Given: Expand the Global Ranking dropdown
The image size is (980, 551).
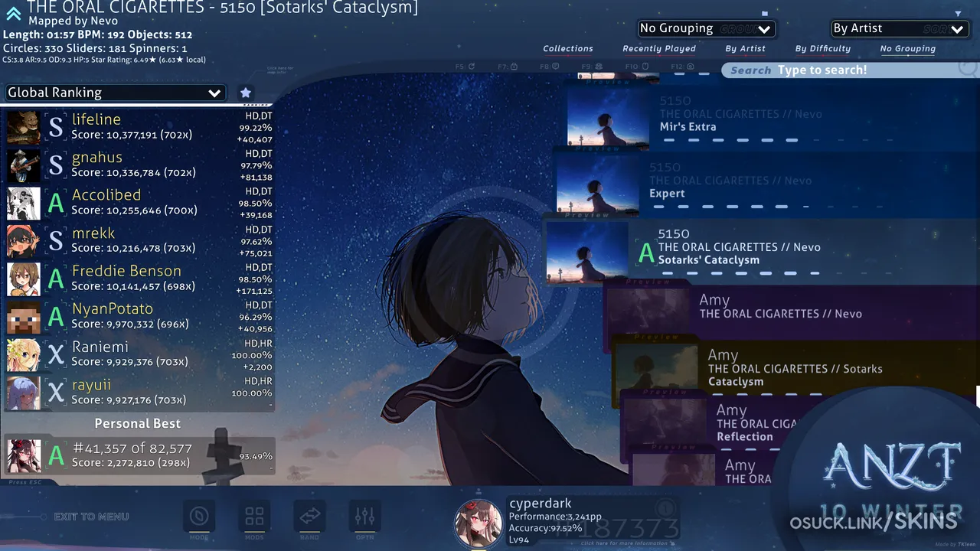Looking at the screenshot, I should pyautogui.click(x=115, y=93).
